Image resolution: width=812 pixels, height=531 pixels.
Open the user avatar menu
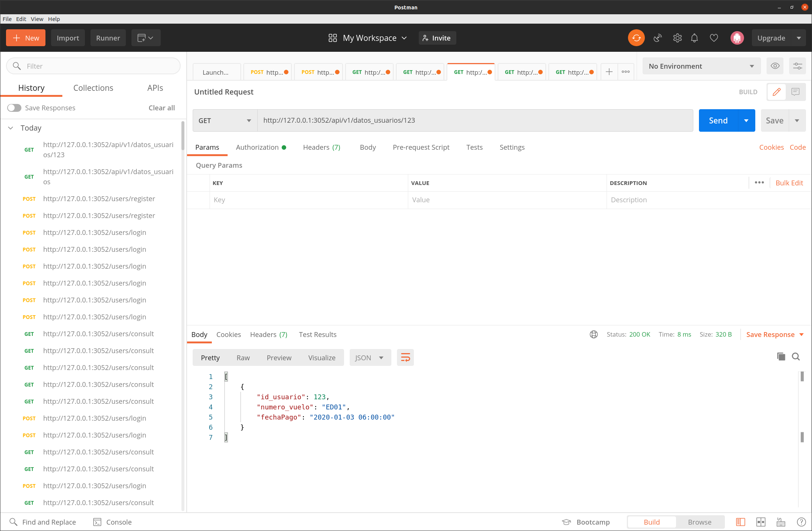(x=737, y=38)
